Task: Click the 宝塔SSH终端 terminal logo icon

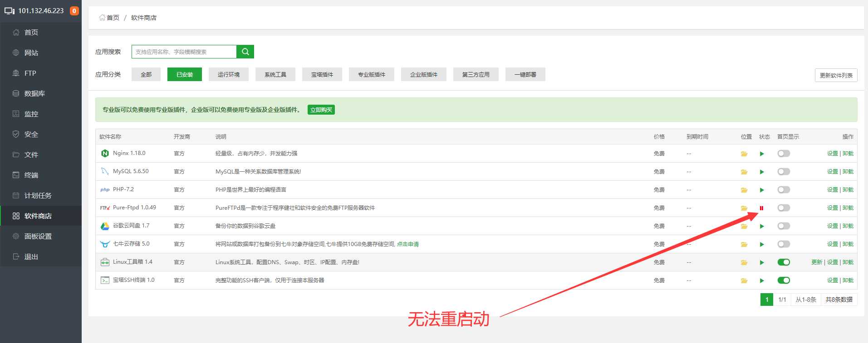Action: point(105,280)
